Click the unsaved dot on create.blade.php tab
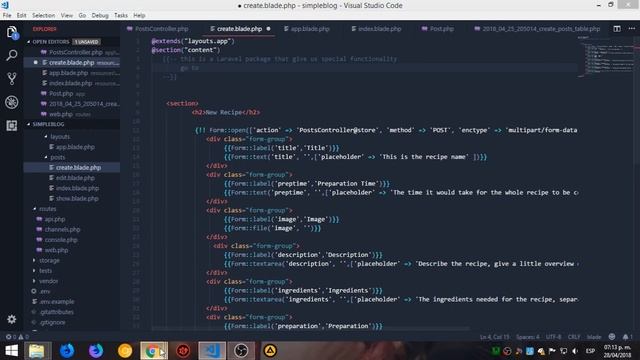640x360 pixels. 268,29
